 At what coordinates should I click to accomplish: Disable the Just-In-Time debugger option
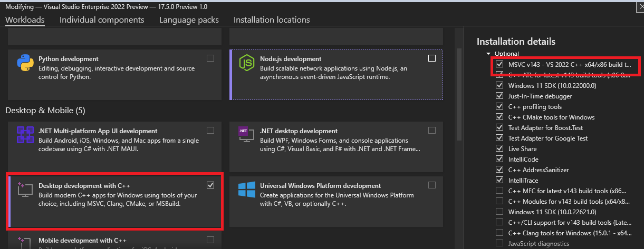[499, 96]
